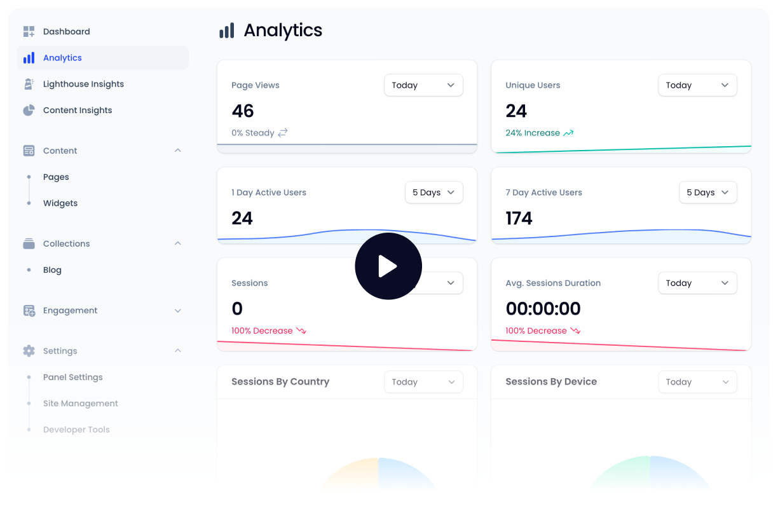The width and height of the screenshot is (778, 532).
Task: Open Engagement via its sidebar icon
Action: pos(29,311)
